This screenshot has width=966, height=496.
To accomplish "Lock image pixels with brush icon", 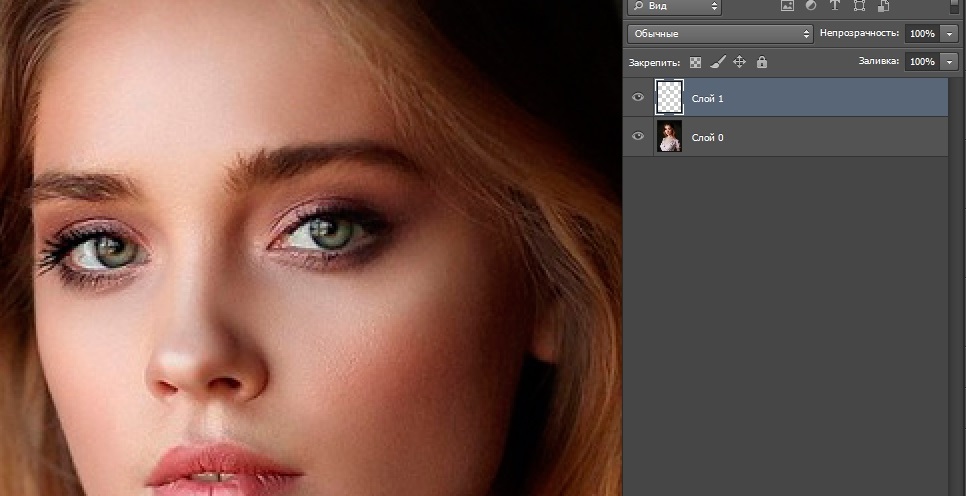I will [718, 62].
